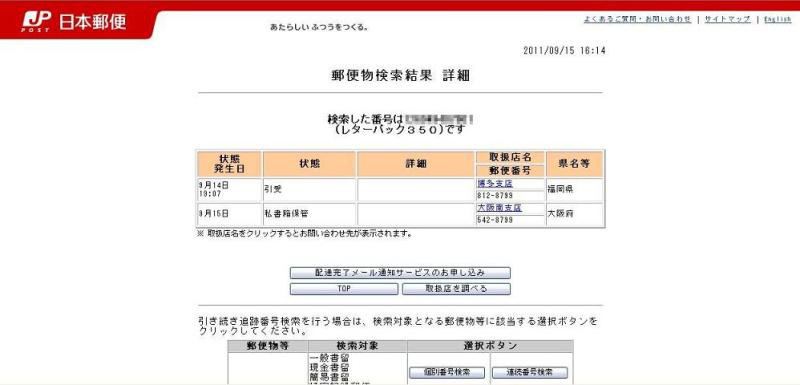
Task: Click the 2011/09/15 16:14 timestamp
Action: pos(564,50)
